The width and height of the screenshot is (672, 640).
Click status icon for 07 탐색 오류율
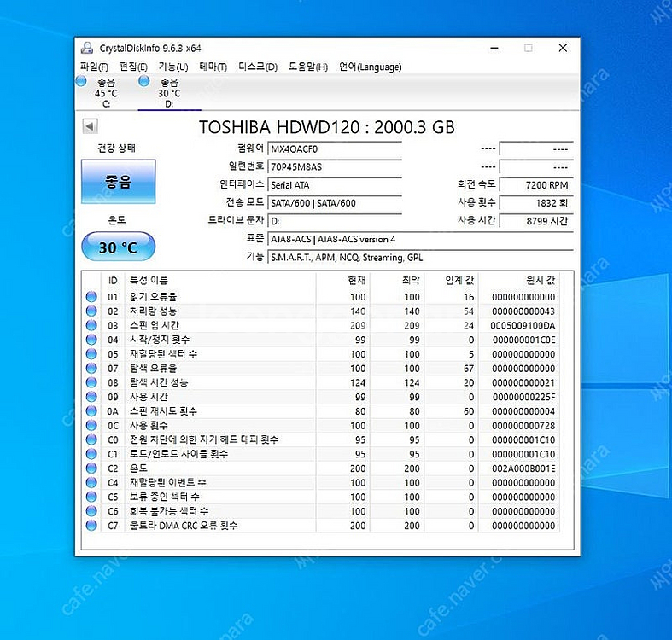(91, 368)
